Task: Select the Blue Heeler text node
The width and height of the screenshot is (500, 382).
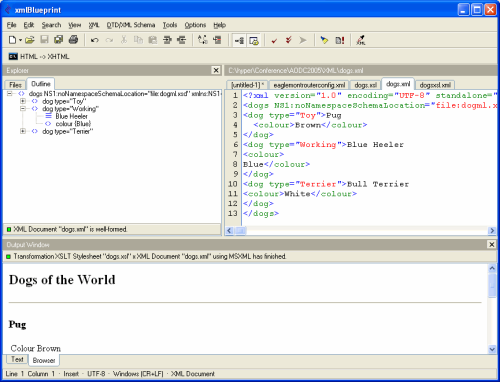Action: (x=71, y=116)
